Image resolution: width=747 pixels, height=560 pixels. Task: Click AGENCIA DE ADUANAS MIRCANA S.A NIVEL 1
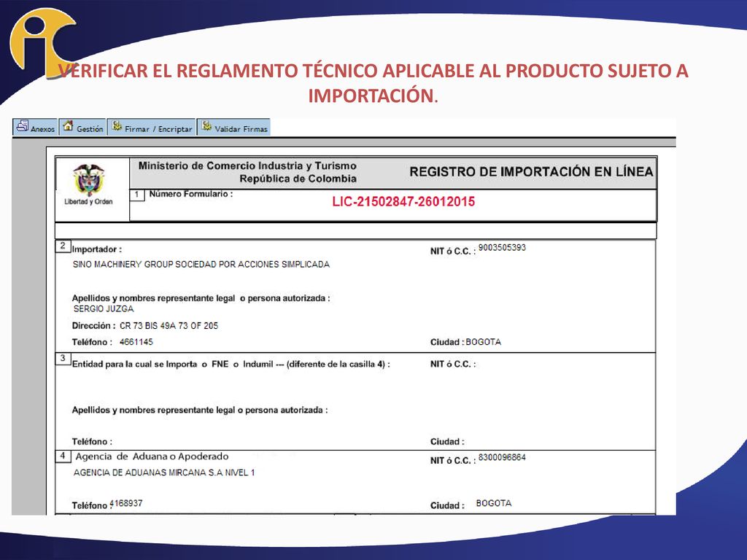[164, 472]
